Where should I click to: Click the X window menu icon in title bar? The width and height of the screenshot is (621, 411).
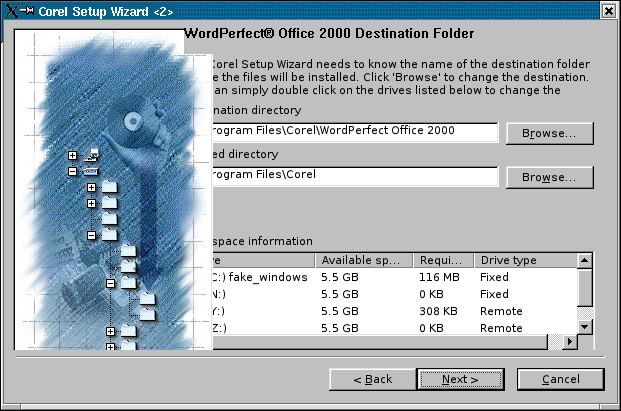(12, 9)
